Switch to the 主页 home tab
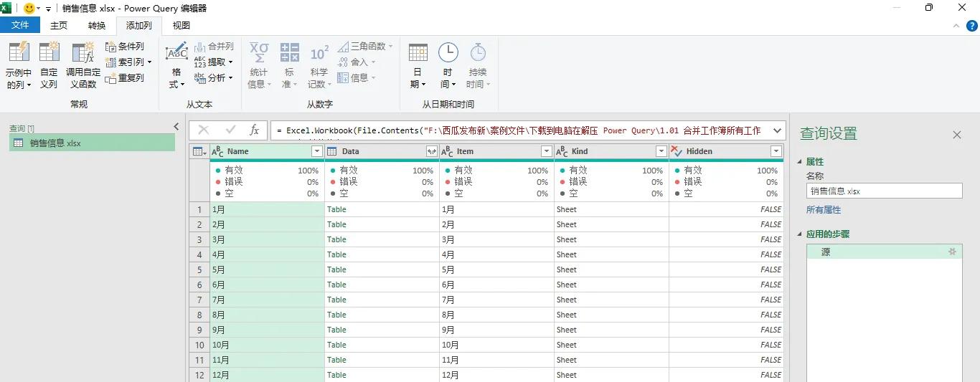The height and width of the screenshot is (382, 980). click(59, 25)
